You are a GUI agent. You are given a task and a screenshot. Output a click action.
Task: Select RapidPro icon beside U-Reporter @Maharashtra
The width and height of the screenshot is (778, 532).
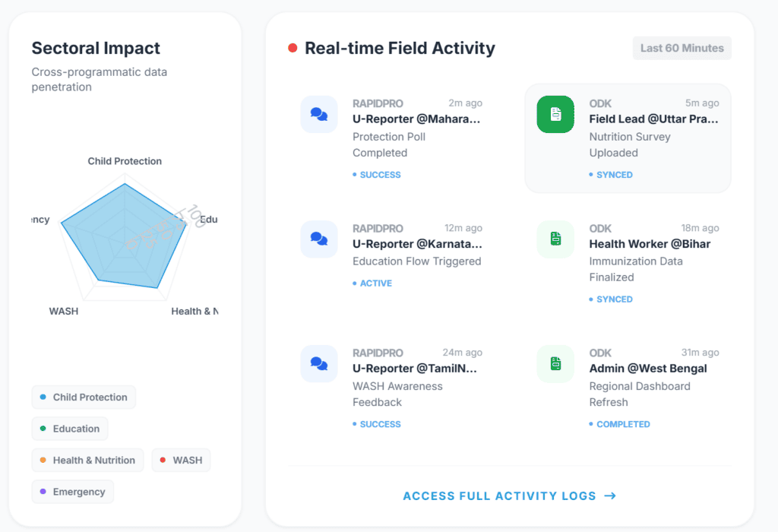click(x=319, y=114)
